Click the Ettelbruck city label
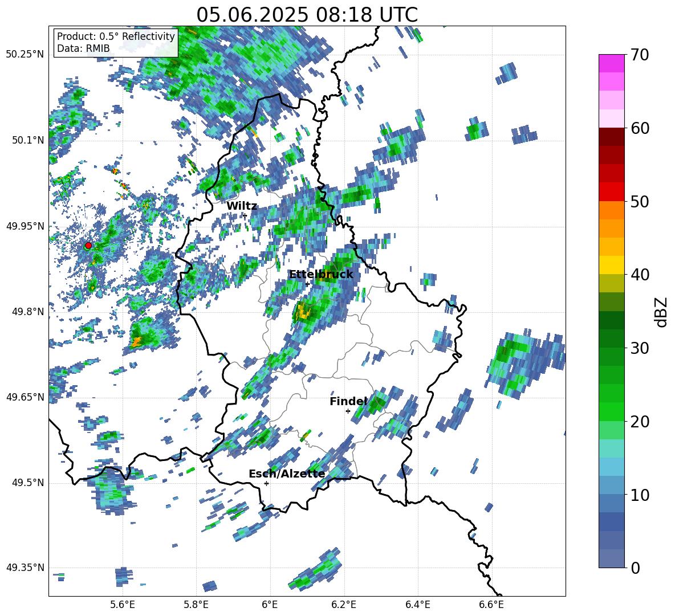The image size is (675, 616). [321, 274]
